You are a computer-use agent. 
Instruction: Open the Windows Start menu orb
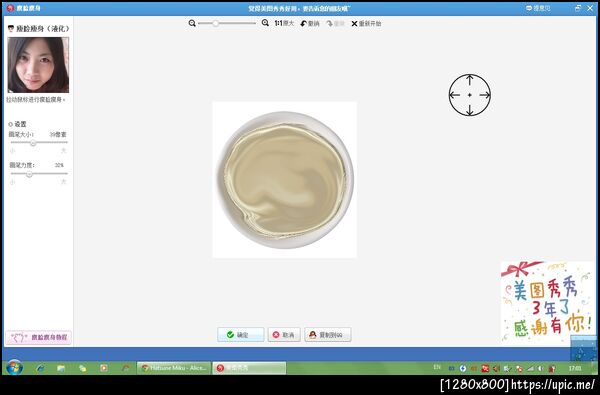click(15, 367)
